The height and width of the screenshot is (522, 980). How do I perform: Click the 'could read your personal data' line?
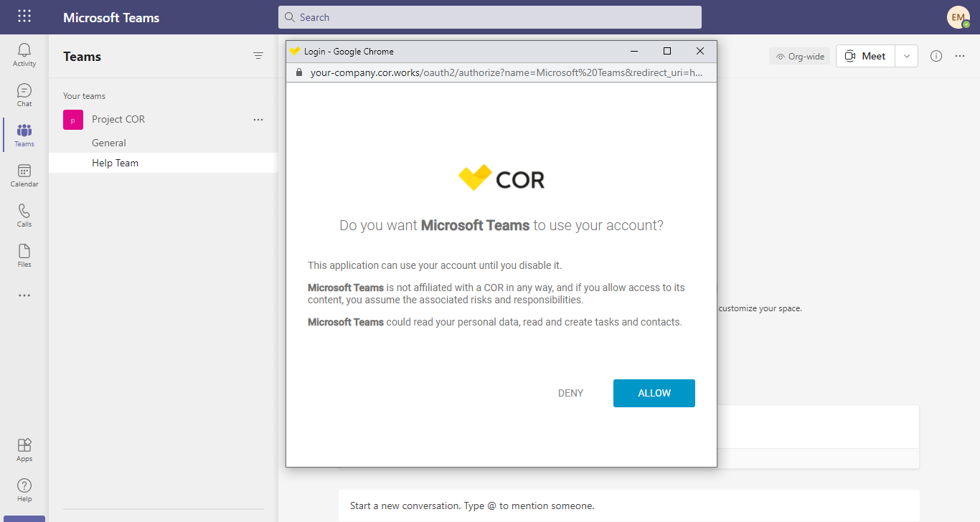pyautogui.click(x=495, y=322)
